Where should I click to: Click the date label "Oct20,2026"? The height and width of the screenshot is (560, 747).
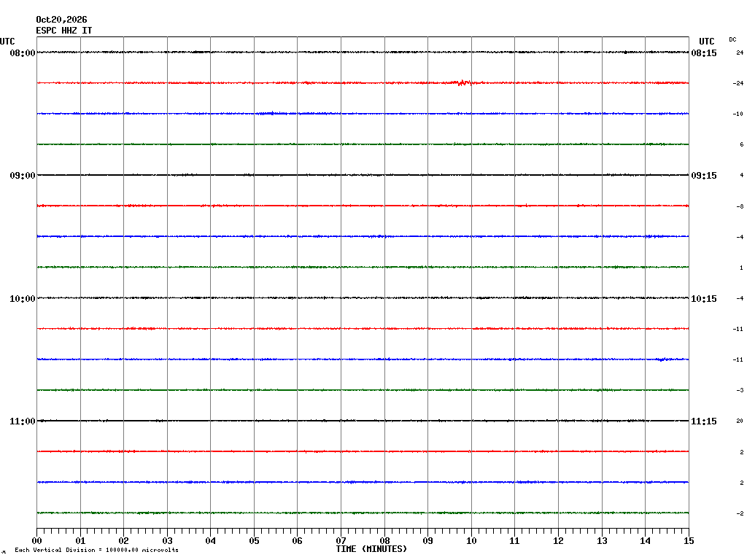[61, 20]
